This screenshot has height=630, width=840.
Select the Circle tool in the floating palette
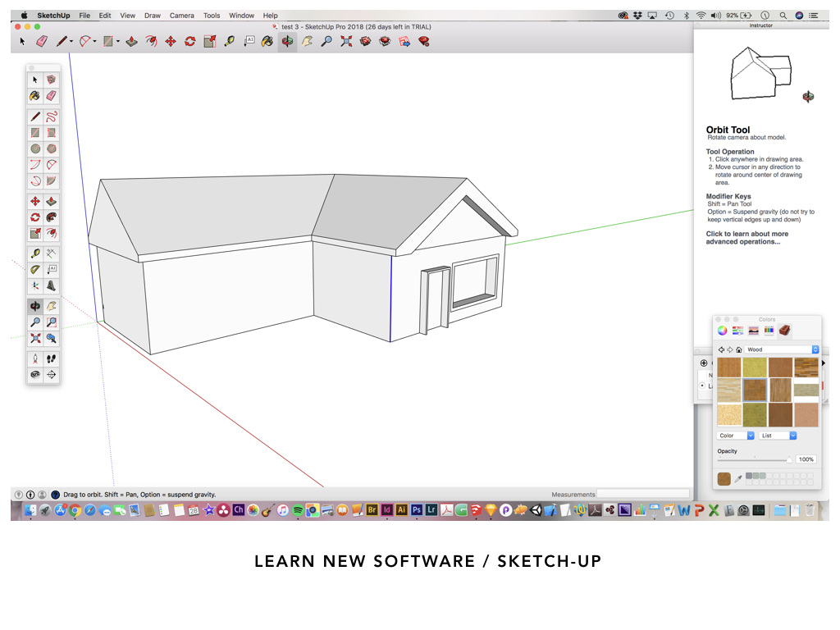coord(35,149)
